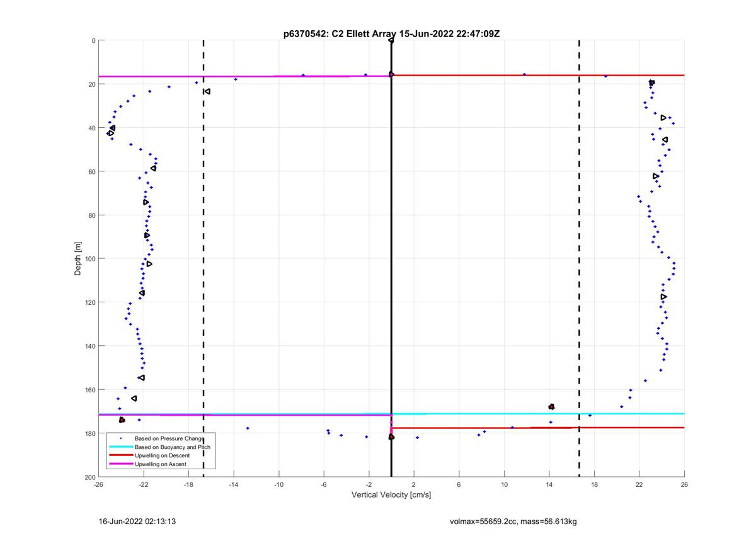Image resolution: width=756 pixels, height=536 pixels.
Task: Click the x-axis tick label '-14'
Action: point(234,484)
